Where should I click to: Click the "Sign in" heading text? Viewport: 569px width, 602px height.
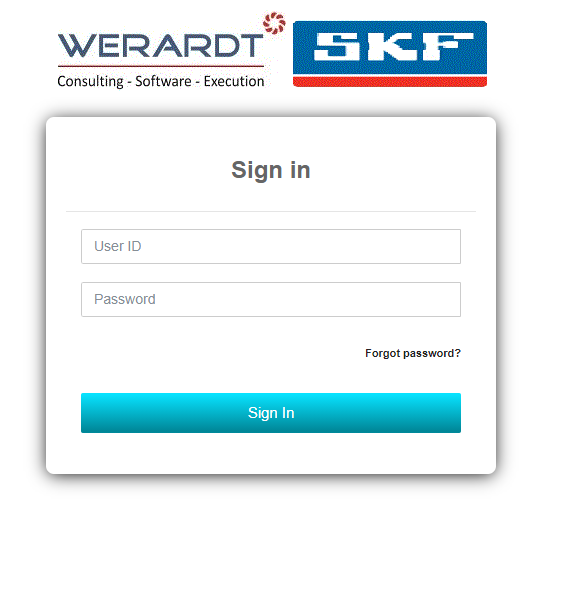point(271,170)
